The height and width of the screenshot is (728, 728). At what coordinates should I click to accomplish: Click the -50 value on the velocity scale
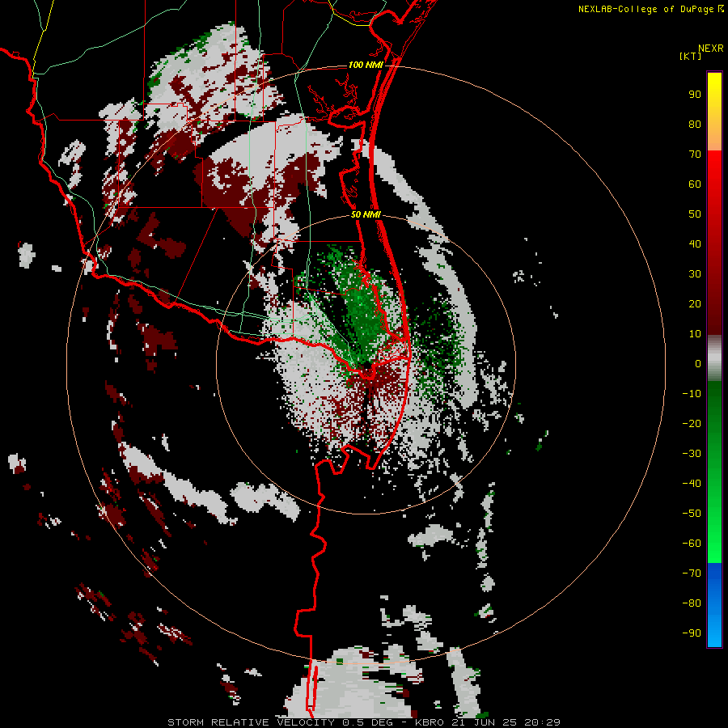[x=692, y=513]
